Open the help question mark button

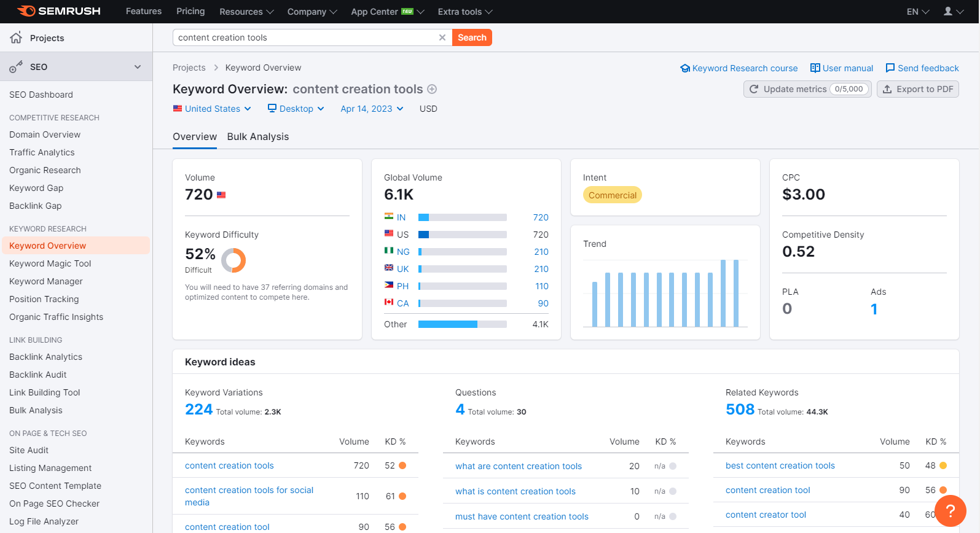951,511
